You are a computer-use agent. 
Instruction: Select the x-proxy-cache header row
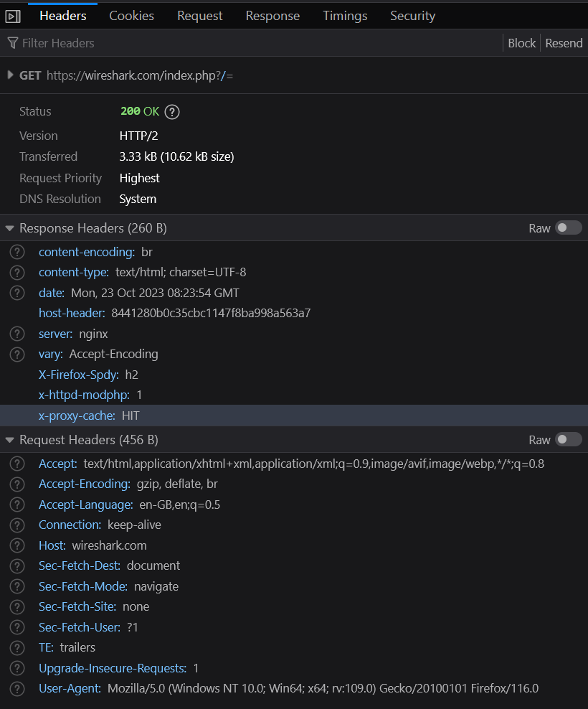(x=287, y=415)
